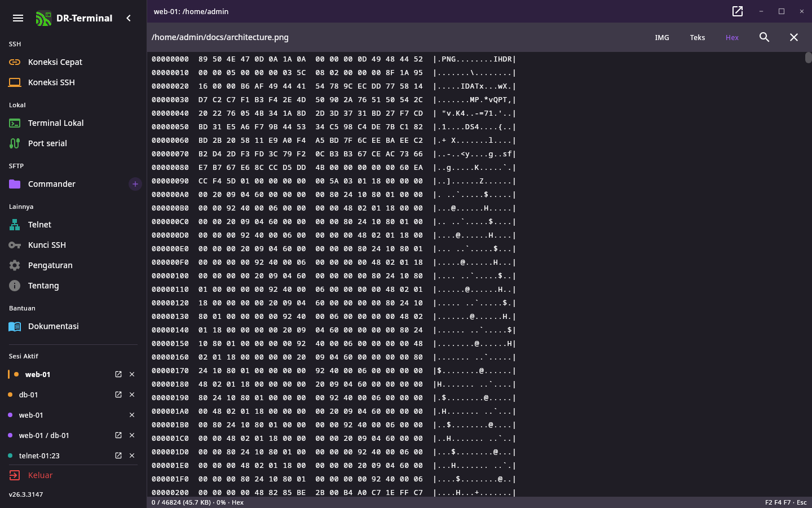
Task: Click the |.PNG........IHDR| ASCII text
Action: point(475,59)
